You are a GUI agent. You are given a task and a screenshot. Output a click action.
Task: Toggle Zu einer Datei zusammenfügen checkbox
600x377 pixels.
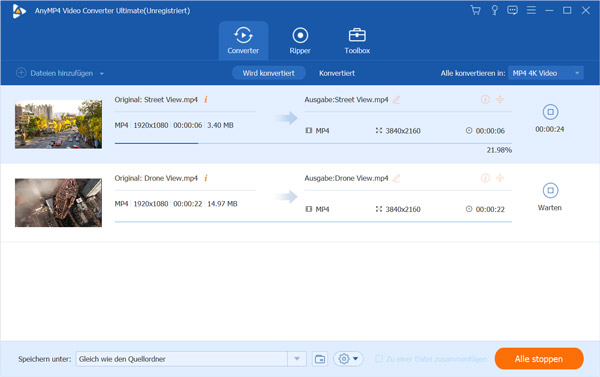(x=379, y=359)
